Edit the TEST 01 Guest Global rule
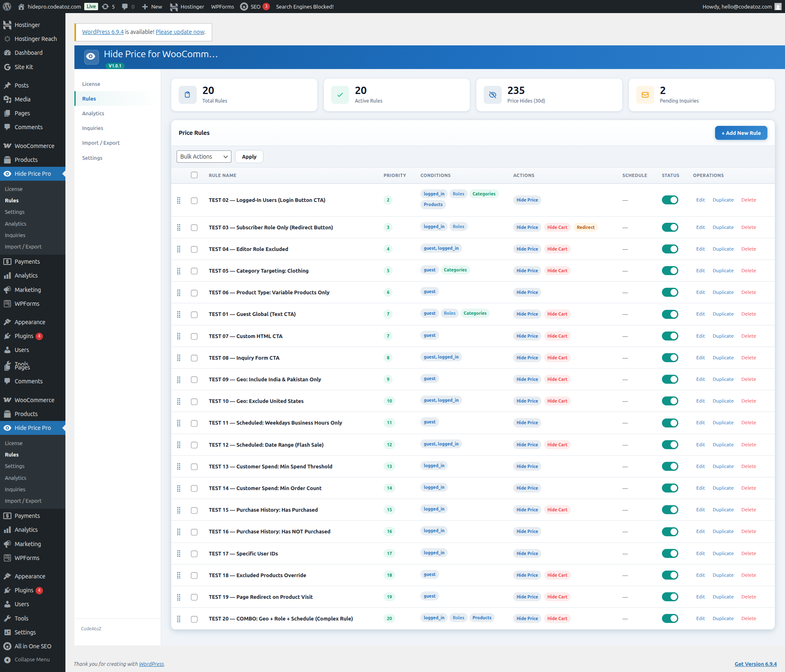This screenshot has height=672, width=785. [700, 314]
